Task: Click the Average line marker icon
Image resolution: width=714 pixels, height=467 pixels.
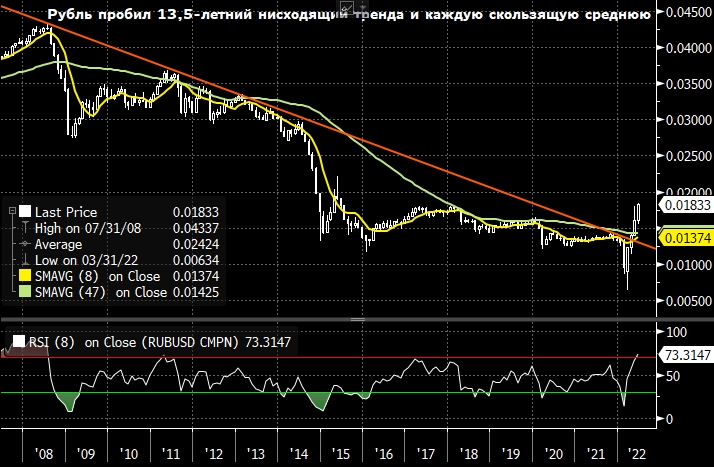Action: (25, 243)
